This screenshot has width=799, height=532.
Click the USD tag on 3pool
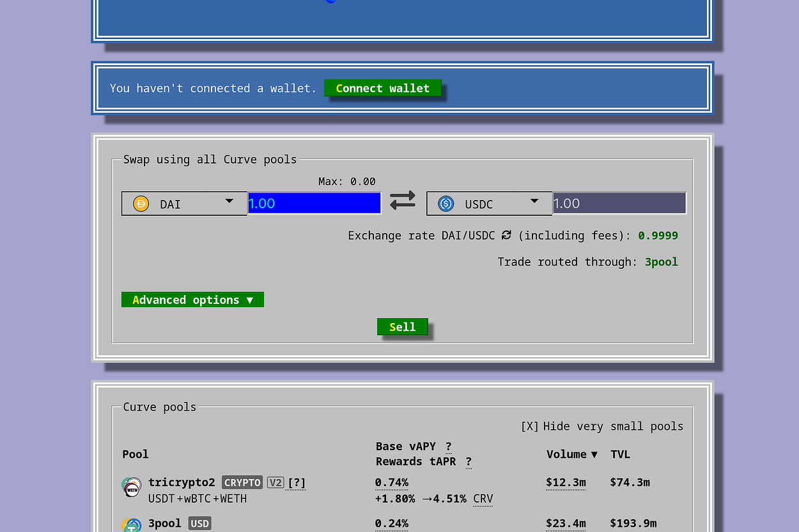[199, 523]
